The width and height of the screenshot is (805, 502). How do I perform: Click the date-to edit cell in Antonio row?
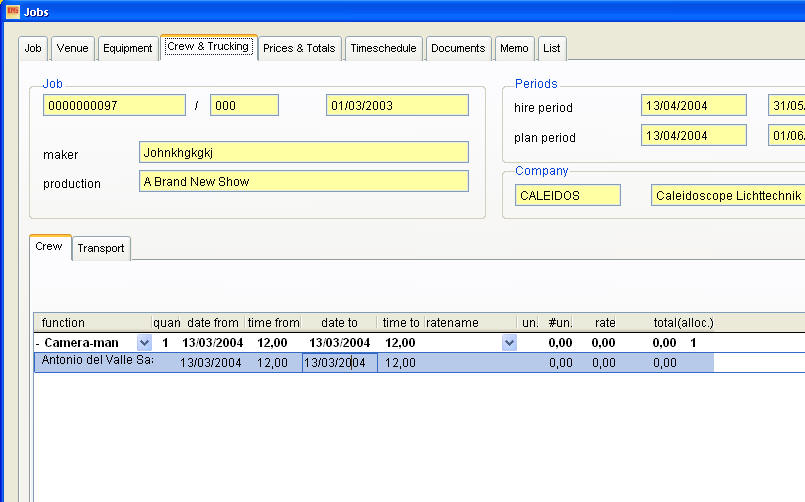(340, 362)
